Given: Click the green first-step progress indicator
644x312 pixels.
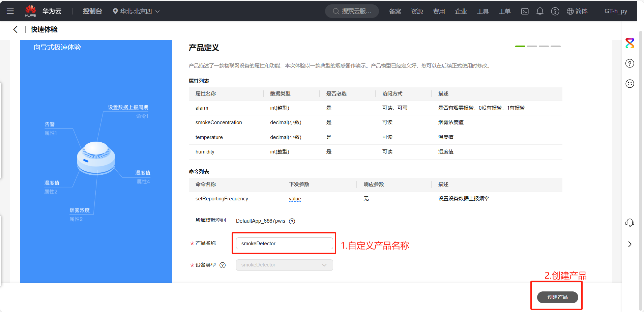Looking at the screenshot, I should [x=520, y=46].
